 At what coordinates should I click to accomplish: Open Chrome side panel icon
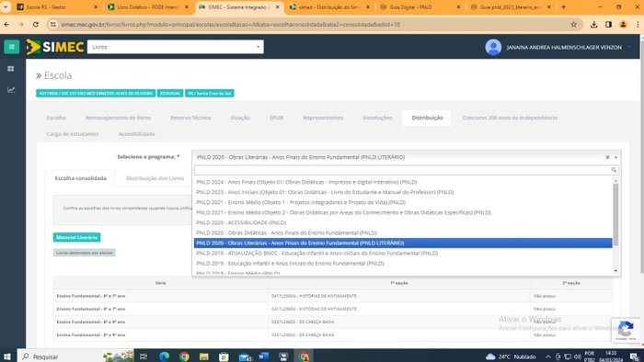click(x=609, y=25)
